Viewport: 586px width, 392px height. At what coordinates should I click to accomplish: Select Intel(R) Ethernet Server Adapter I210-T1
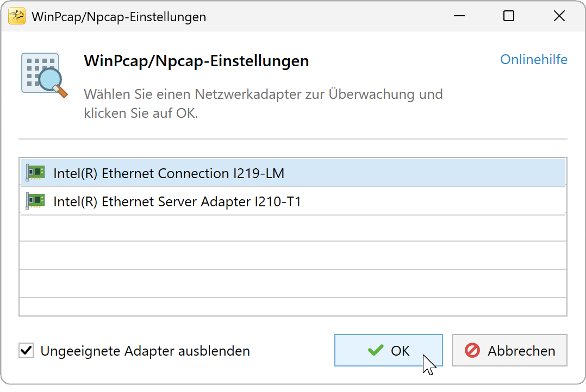293,201
